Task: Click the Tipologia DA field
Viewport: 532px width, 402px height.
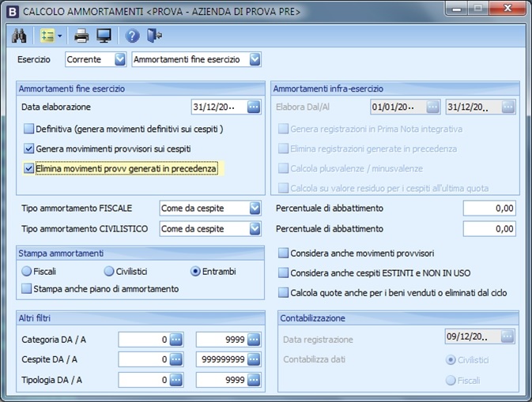Action: tap(144, 380)
